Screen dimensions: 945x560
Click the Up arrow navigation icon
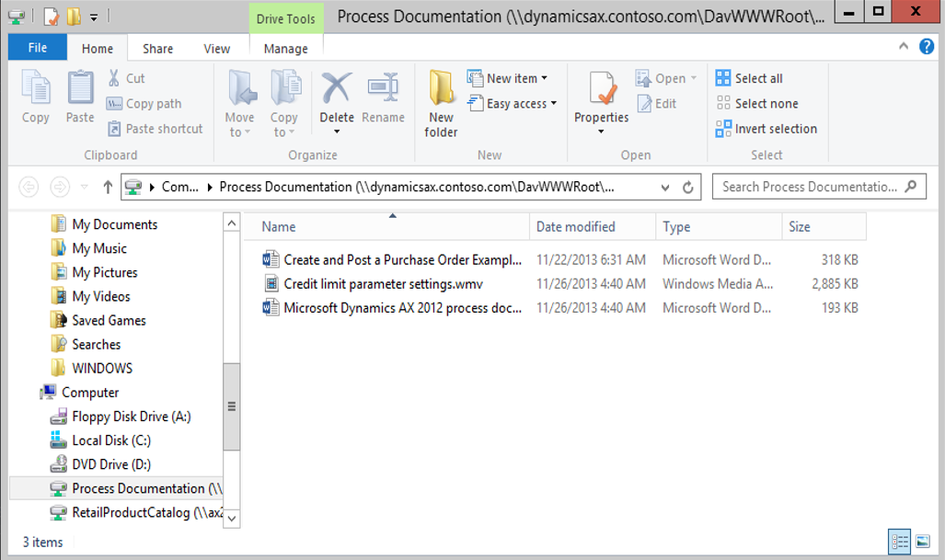tap(108, 188)
